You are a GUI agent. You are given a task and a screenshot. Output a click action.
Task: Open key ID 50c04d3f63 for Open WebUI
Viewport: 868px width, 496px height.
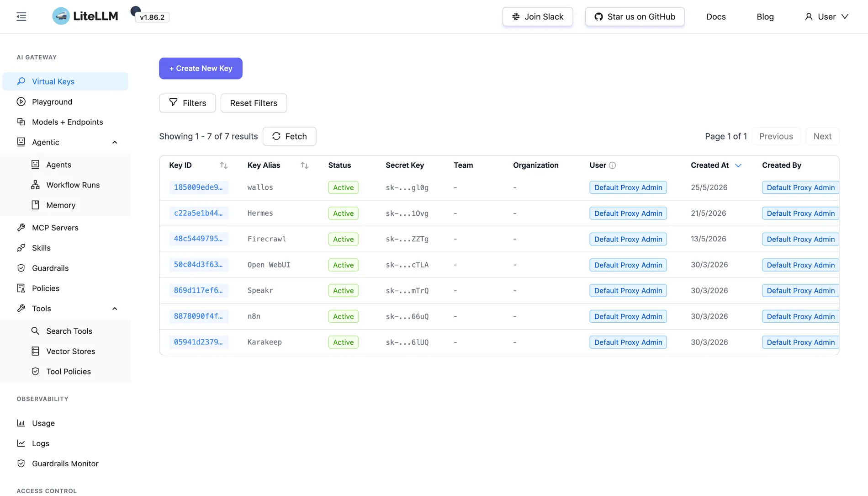coord(198,265)
